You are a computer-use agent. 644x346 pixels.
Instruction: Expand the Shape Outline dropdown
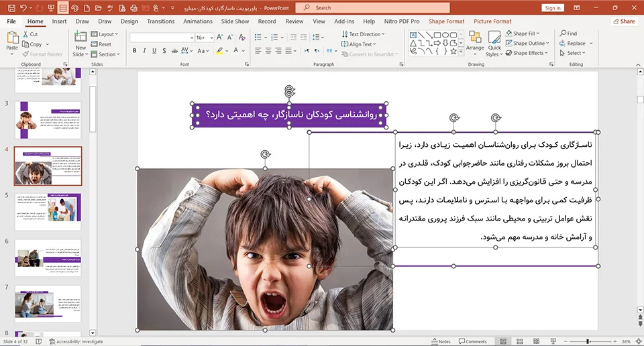click(x=527, y=43)
